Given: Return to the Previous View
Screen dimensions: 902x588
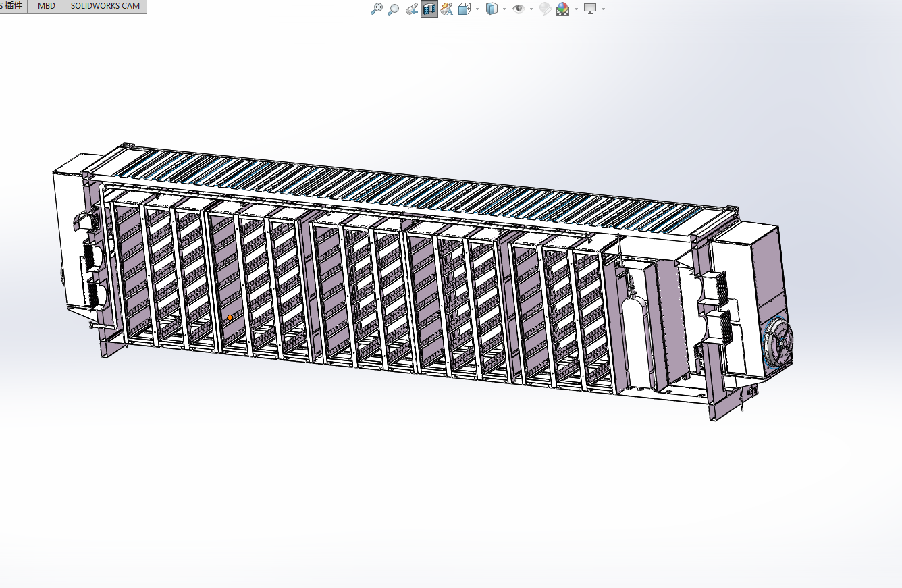Looking at the screenshot, I should 411,9.
